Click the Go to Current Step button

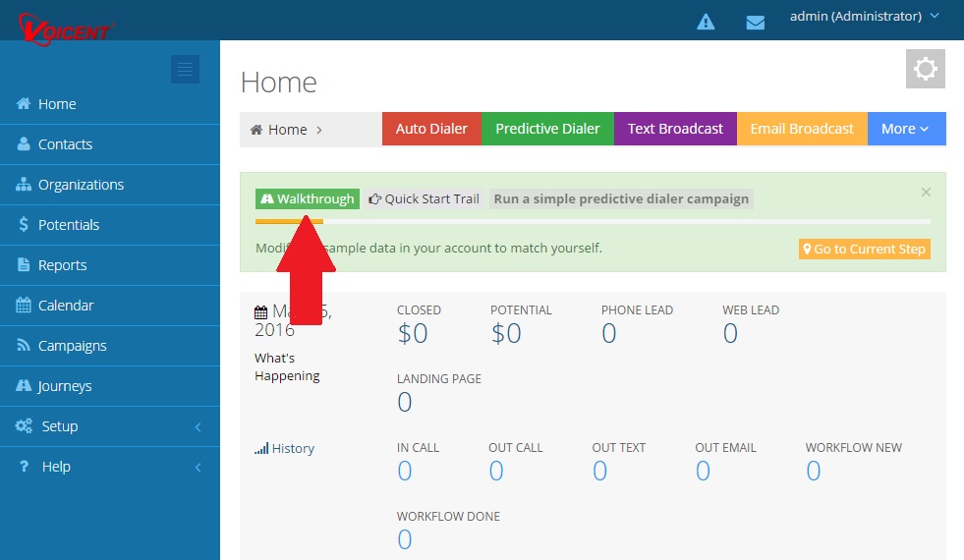[864, 250]
